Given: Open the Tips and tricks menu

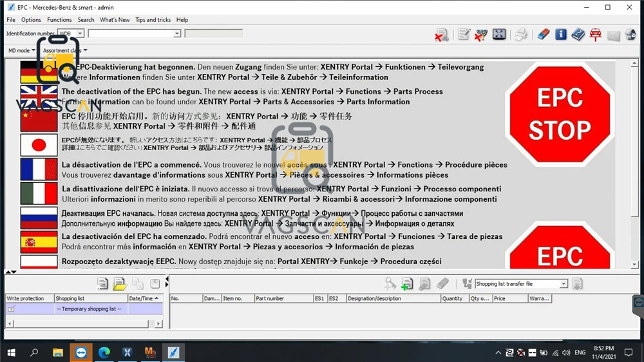Looking at the screenshot, I should [x=153, y=20].
